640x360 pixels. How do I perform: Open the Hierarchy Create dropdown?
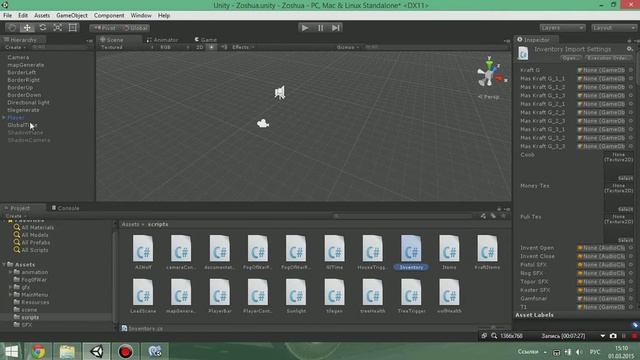(15, 47)
